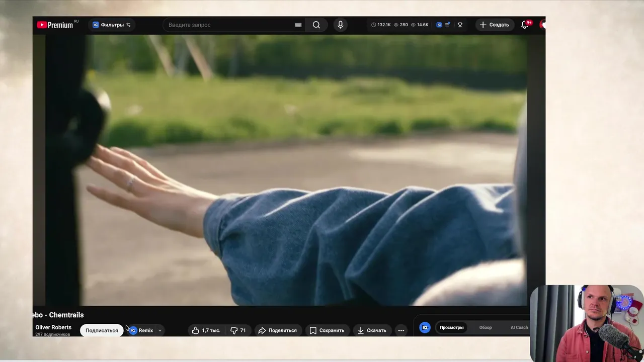Switch to the AI Coach tab

pyautogui.click(x=519, y=327)
